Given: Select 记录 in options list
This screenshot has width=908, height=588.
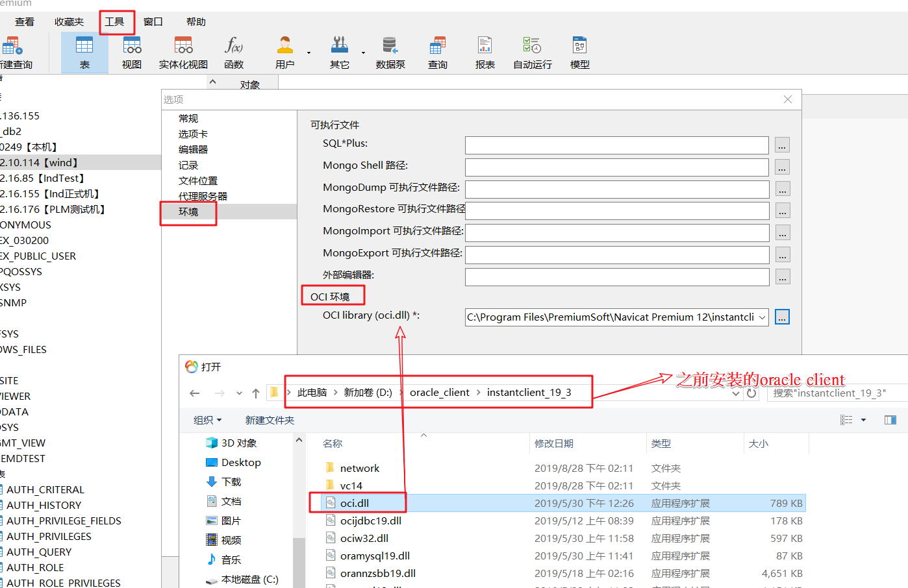Looking at the screenshot, I should coord(188,165).
